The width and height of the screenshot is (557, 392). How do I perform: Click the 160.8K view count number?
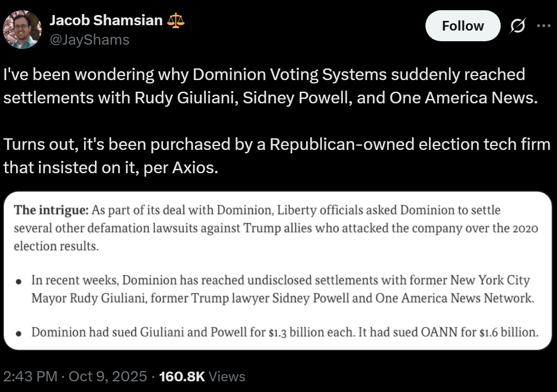tap(182, 376)
